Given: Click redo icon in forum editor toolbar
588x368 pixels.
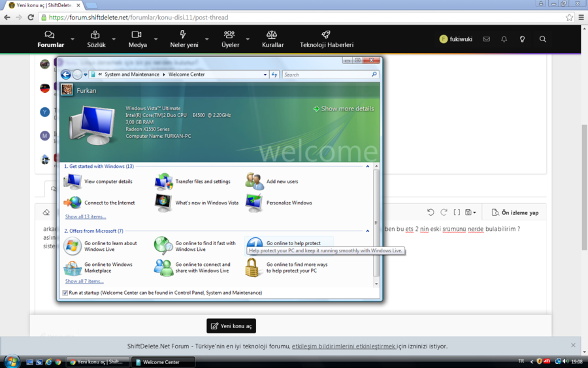Looking at the screenshot, I should (x=444, y=212).
